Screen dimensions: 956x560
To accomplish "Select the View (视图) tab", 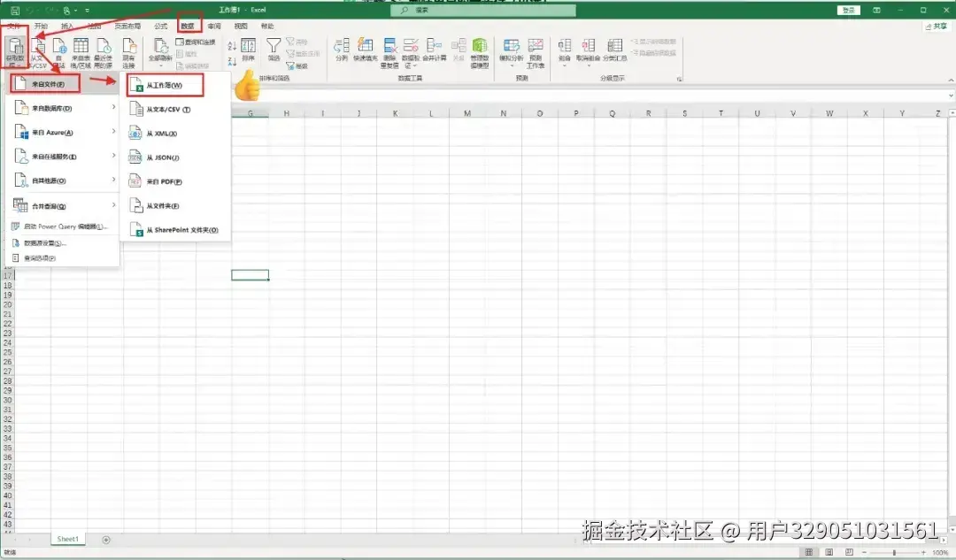I will [241, 27].
